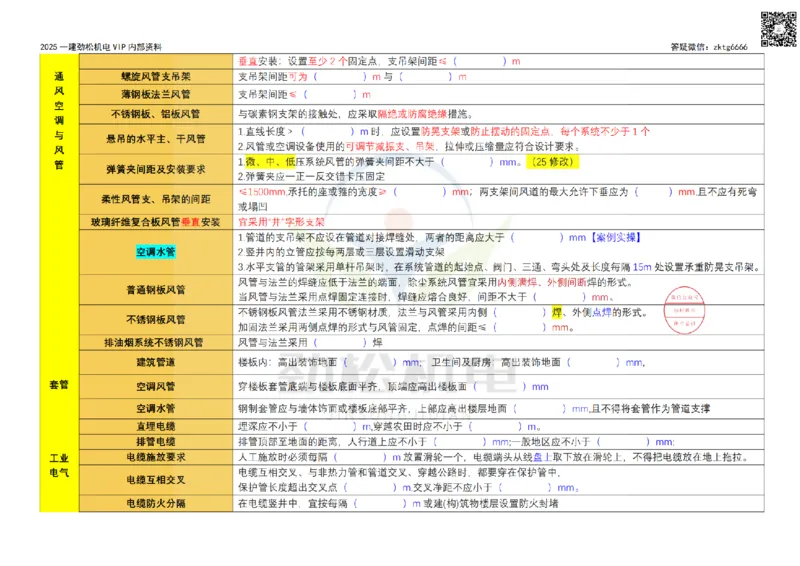Image resolution: width=800 pixels, height=566 pixels.
Task: Click the red circular stamp beside 不锈钢板风管
Action: click(684, 310)
